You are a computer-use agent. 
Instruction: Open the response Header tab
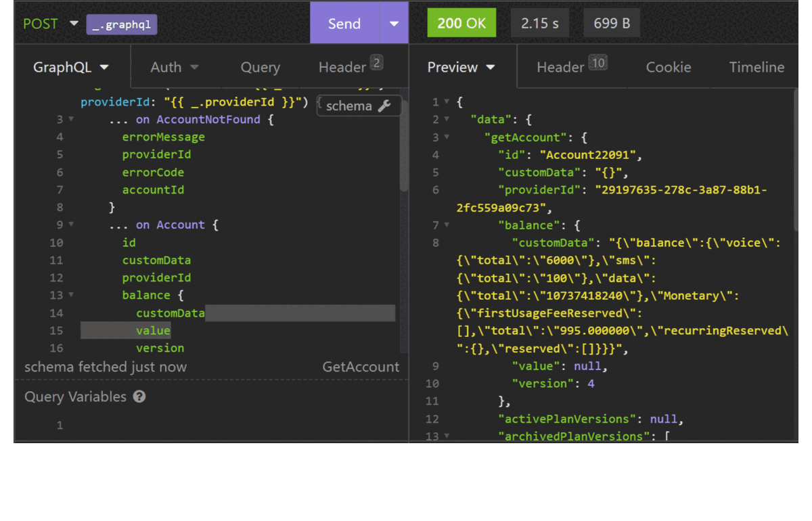point(570,67)
